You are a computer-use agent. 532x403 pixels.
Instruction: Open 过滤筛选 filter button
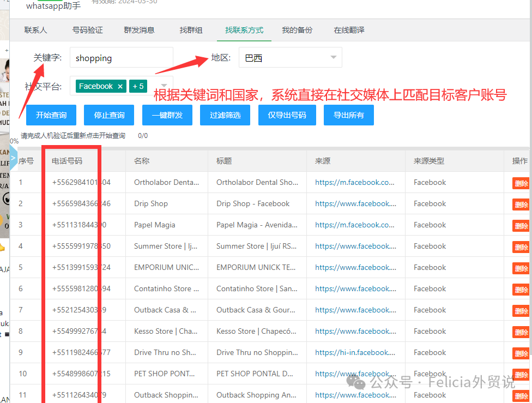(225, 115)
